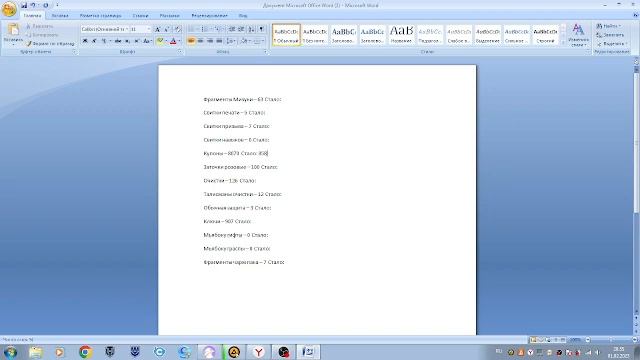Screen dimensions: 640x360
Task: Apply the yellow text highlight marker
Action: tap(160, 41)
